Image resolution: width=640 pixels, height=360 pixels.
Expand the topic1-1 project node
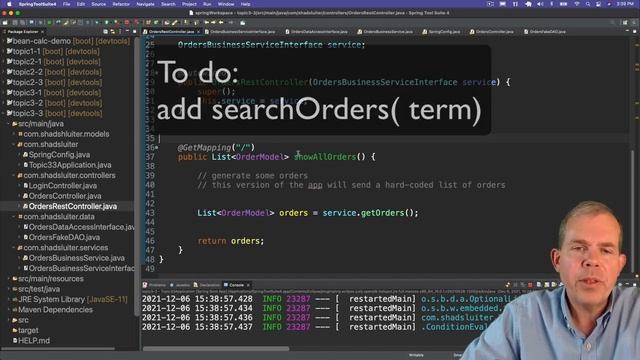(4, 51)
